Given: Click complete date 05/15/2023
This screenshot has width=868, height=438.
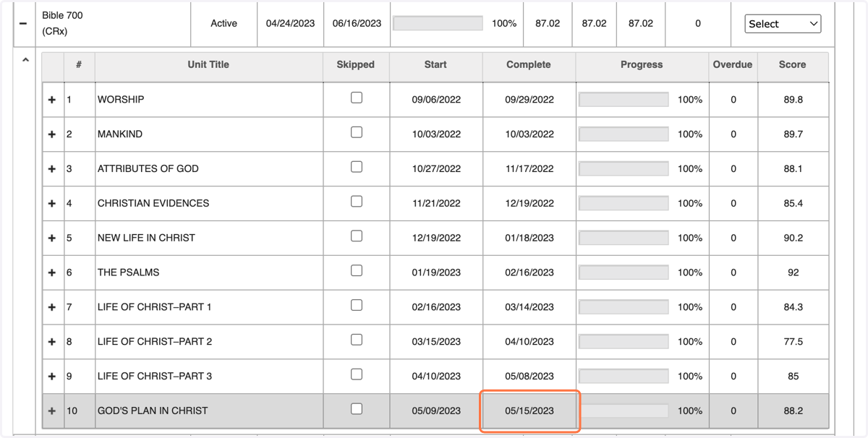Looking at the screenshot, I should point(529,411).
